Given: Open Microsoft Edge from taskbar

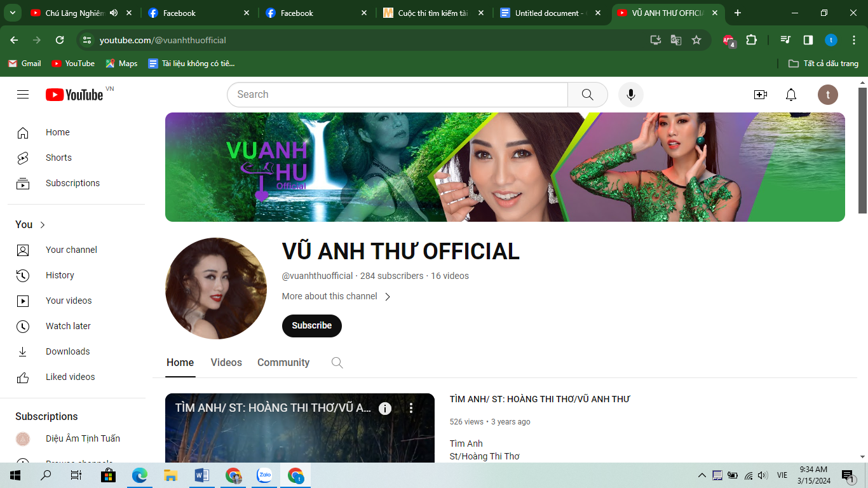Looking at the screenshot, I should pyautogui.click(x=140, y=475).
